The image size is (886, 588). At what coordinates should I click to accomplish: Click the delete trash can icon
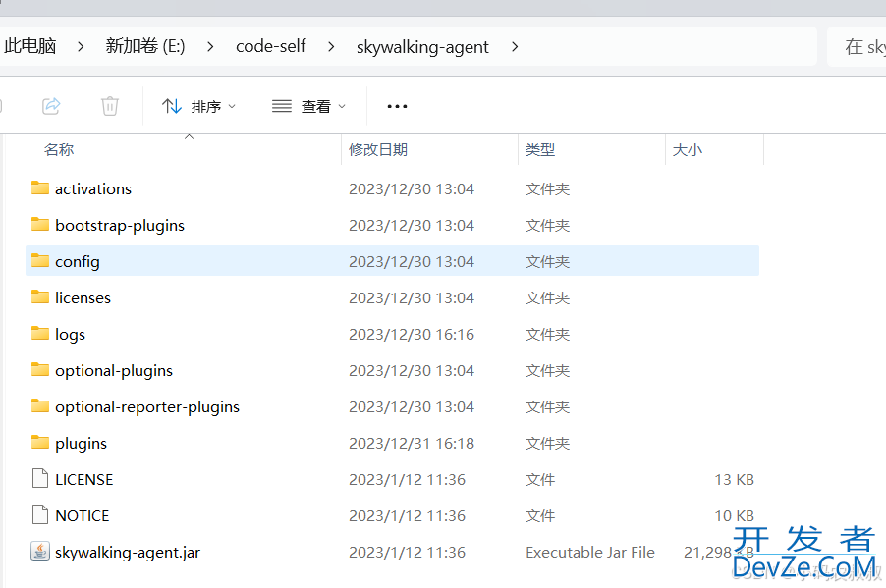tap(110, 106)
